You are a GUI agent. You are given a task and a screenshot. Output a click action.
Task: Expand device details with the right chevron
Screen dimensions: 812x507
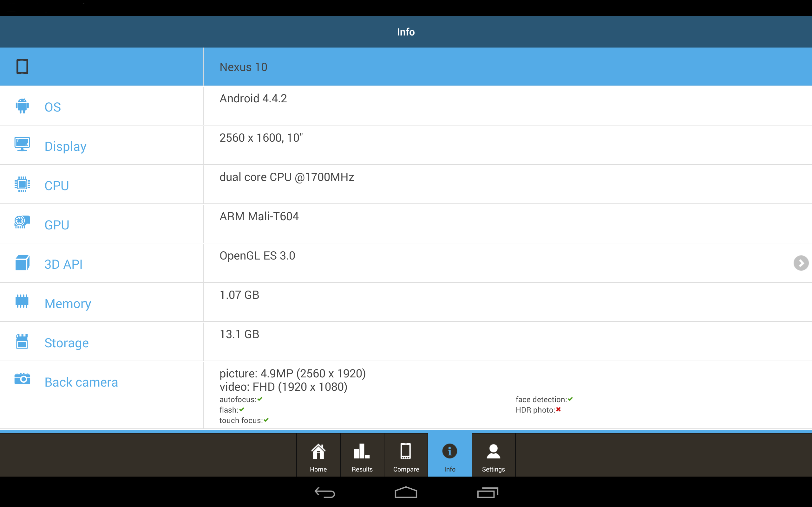tap(802, 263)
